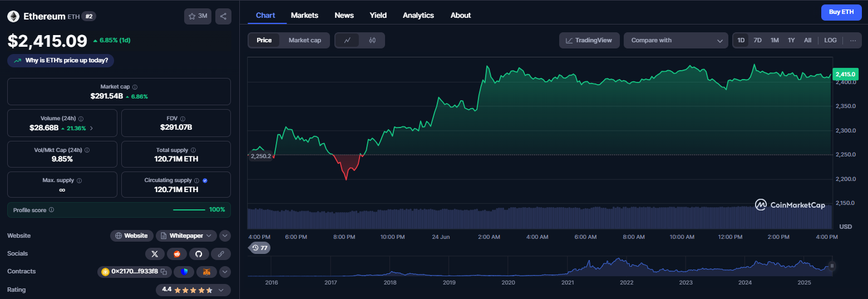Open the X (Twitter) social link

coord(155,254)
